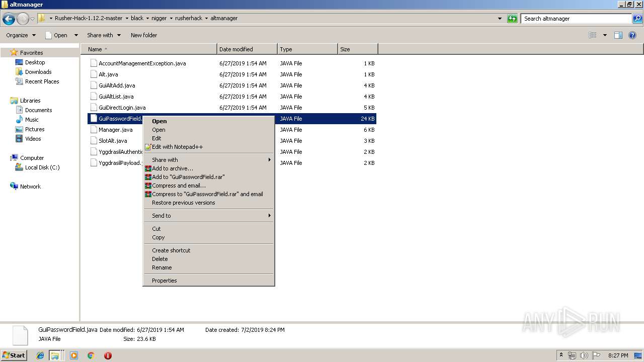Click rusherhack in the breadcrumb path
This screenshot has width=644, height=362.
coord(189,18)
